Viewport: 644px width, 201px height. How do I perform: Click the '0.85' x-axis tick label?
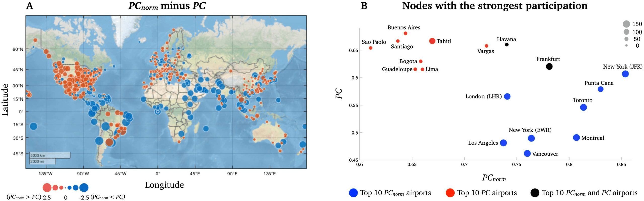point(621,165)
